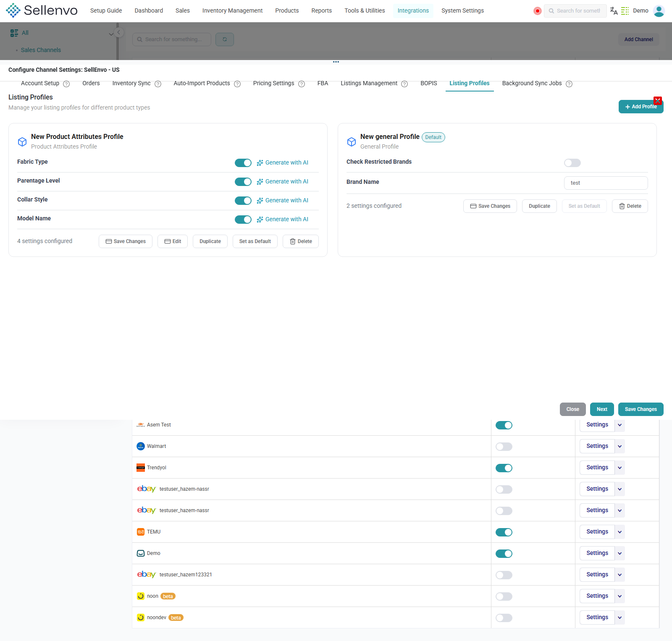Open dropdown arrow beside Trendyol Settings
This screenshot has width=672, height=641.
click(619, 468)
